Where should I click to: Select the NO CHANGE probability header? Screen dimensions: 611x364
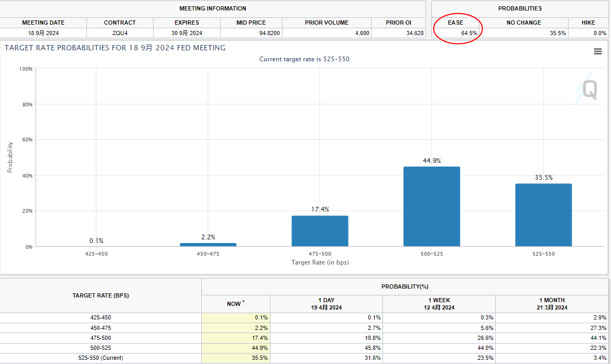(523, 23)
